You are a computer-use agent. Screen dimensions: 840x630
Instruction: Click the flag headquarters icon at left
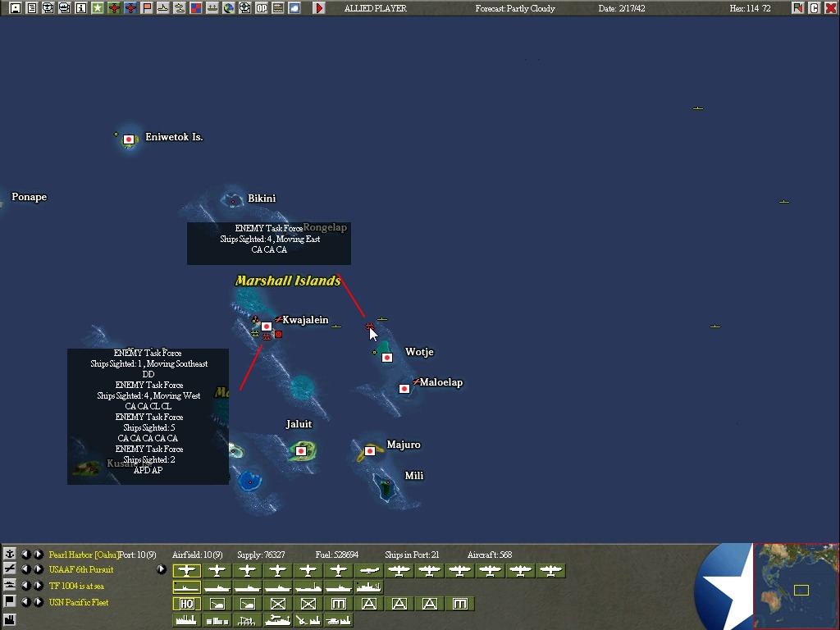[x=10, y=601]
